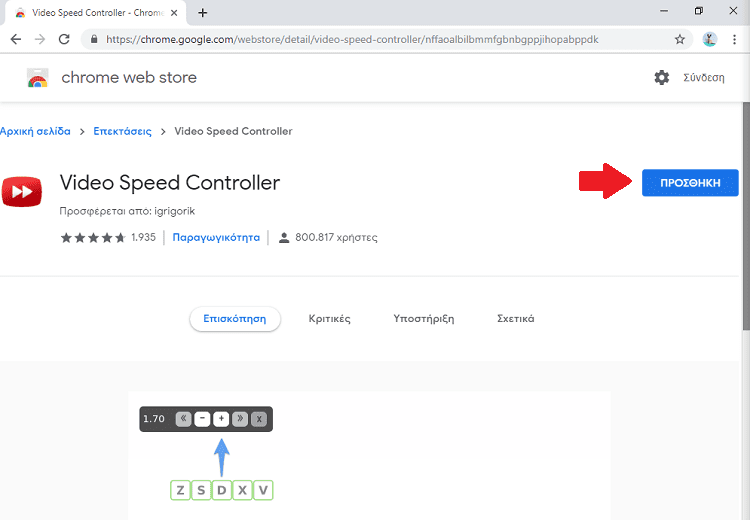Click the Video Speed Controller extension icon

pos(22,191)
